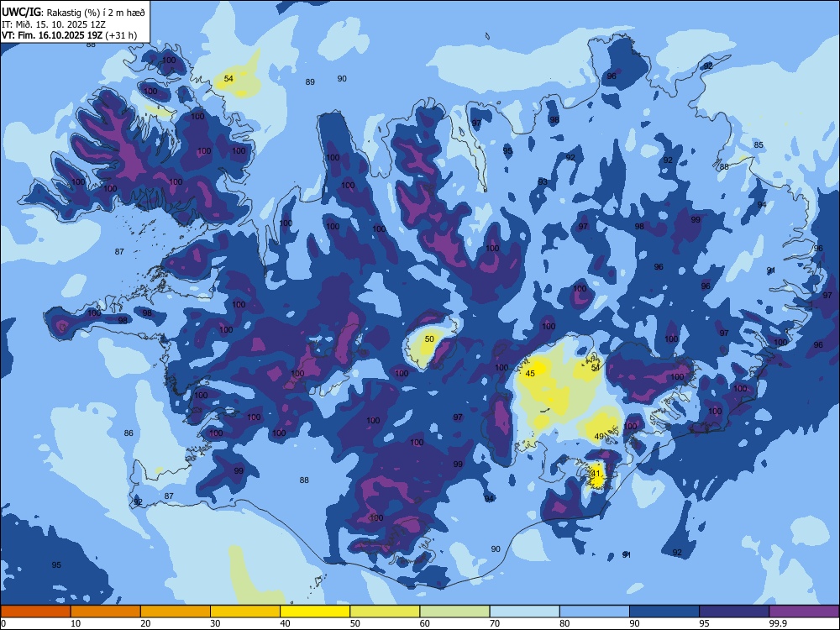This screenshot has height=630, width=840.
Task: Click the light blue 80–90 legend swatch
Action: tap(595, 612)
